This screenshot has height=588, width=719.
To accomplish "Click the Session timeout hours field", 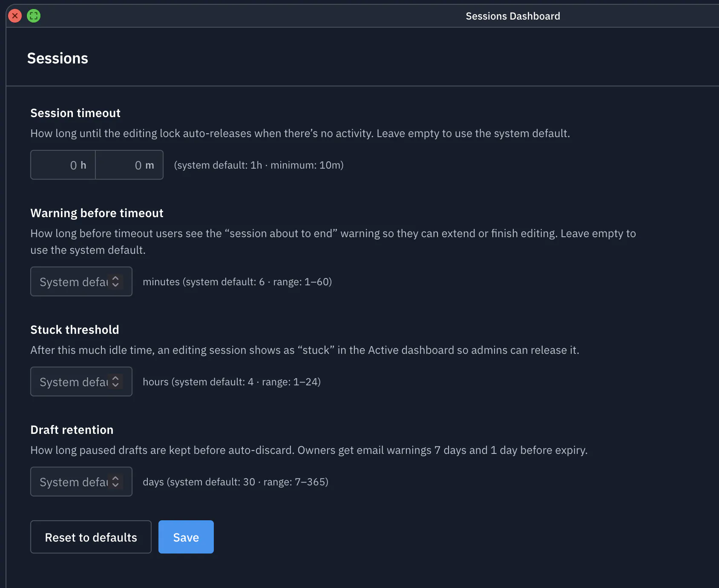I will [63, 165].
